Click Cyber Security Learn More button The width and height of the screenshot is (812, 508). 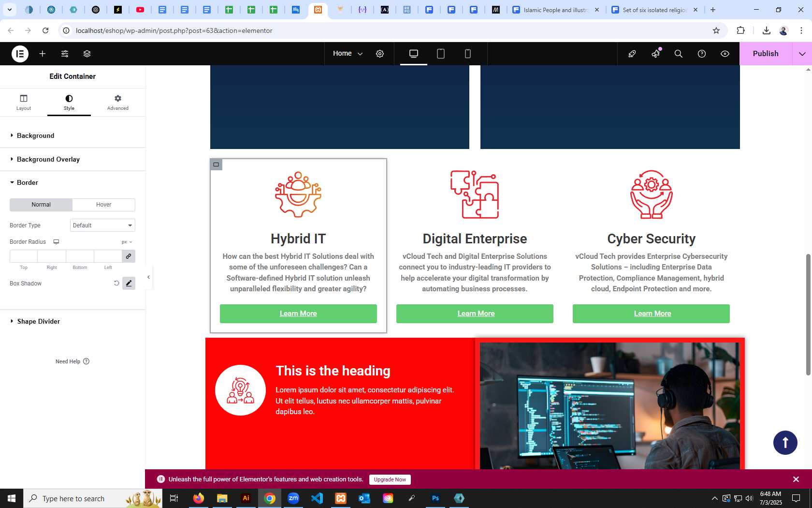[652, 314]
